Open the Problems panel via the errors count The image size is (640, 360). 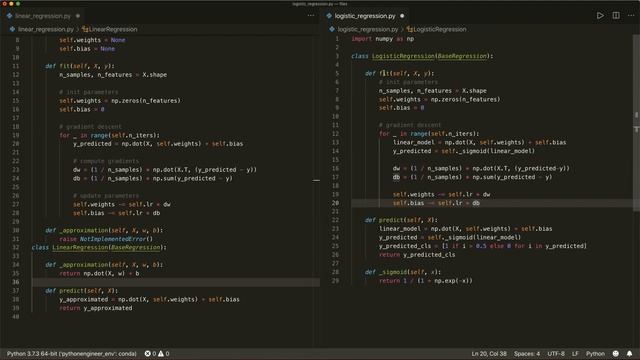click(x=150, y=353)
